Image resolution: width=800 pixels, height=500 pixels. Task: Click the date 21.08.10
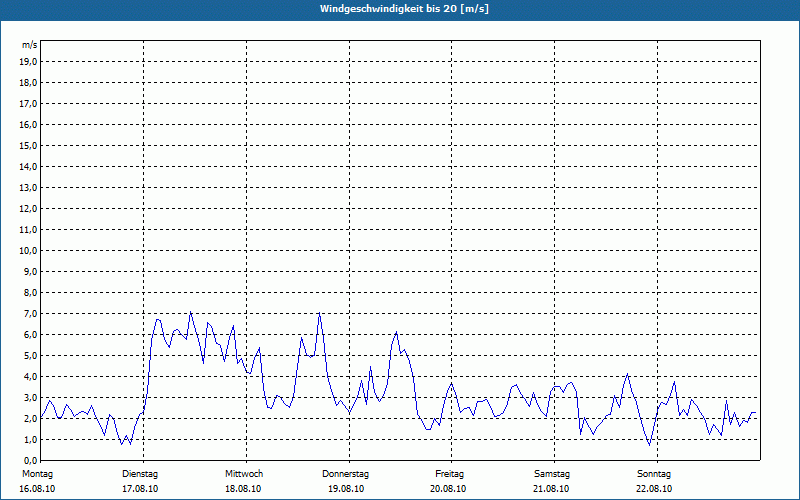(x=551, y=489)
